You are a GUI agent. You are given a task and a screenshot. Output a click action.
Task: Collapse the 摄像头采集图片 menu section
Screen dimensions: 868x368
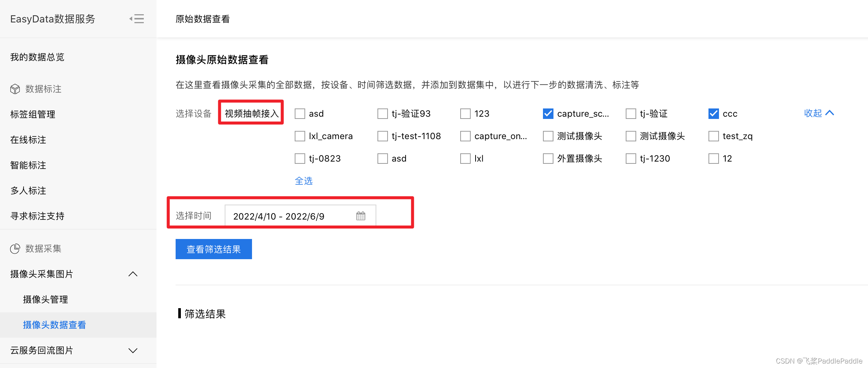(133, 274)
